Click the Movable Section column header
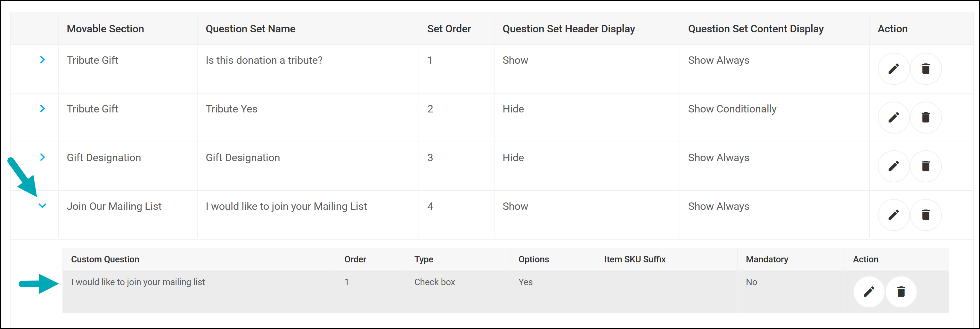980x329 pixels. pyautogui.click(x=105, y=29)
